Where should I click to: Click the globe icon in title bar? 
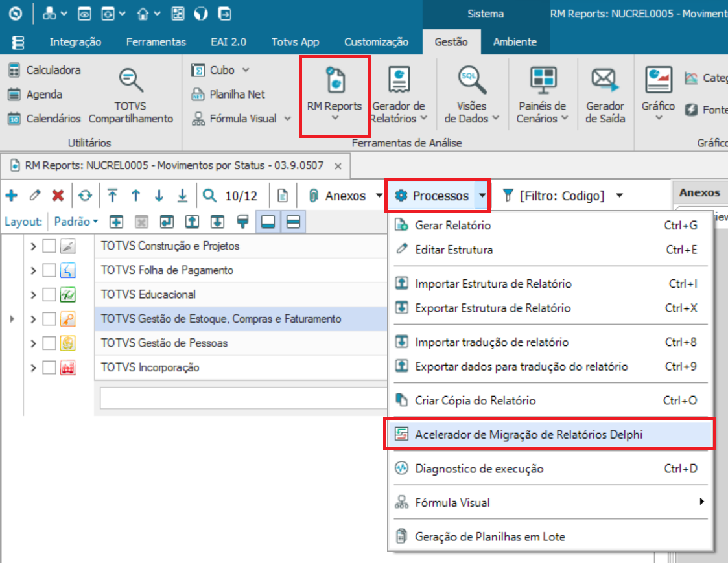point(200,14)
